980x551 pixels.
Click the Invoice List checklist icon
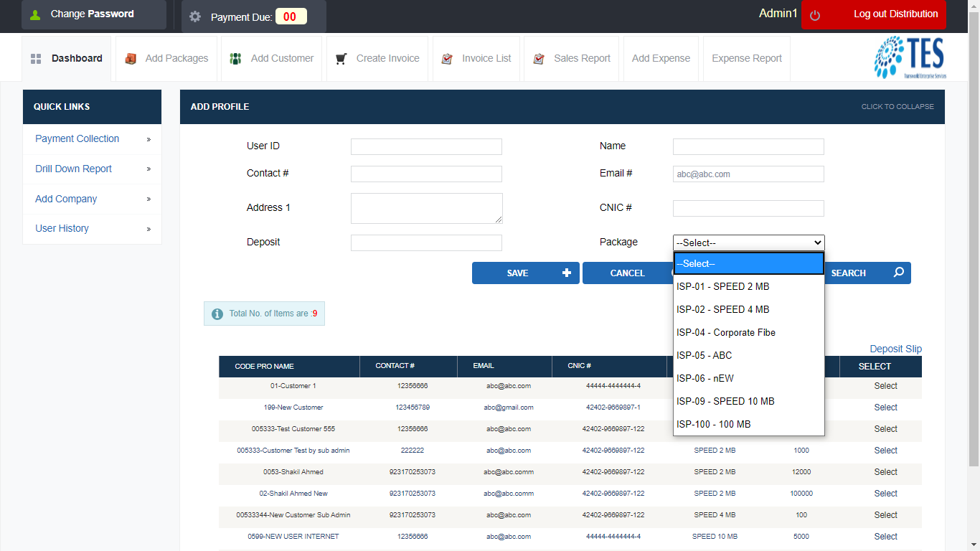447,59
